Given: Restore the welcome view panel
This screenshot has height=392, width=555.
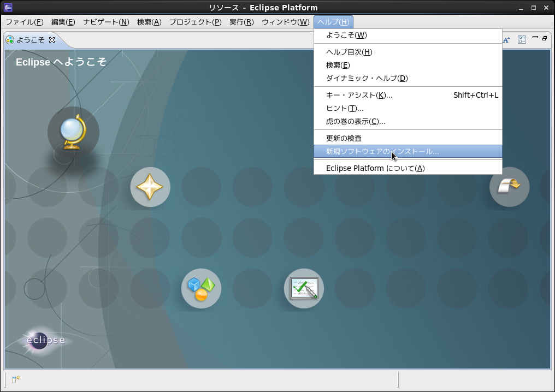Looking at the screenshot, I should 545,38.
